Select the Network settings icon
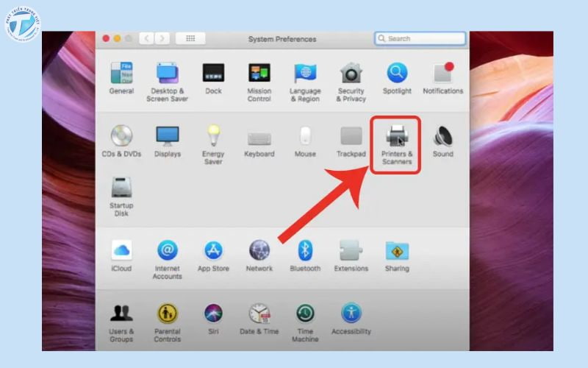Viewport: 588px width, 368px height. tap(259, 251)
